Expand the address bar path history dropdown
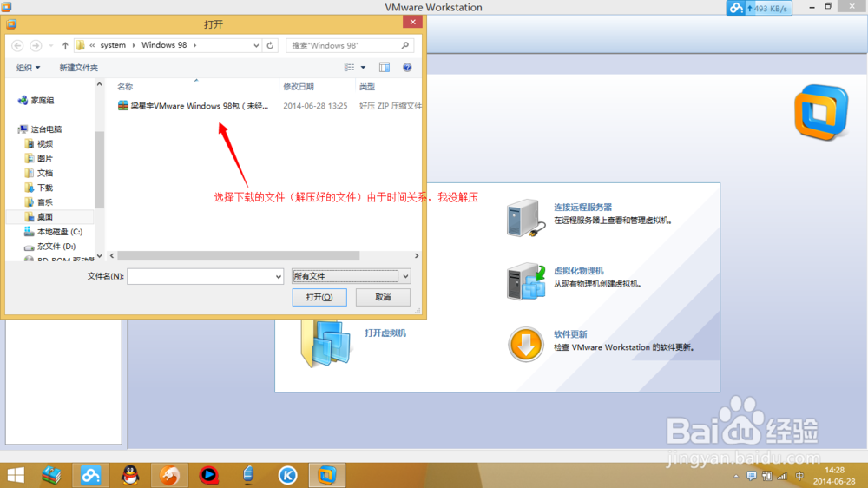 coord(256,45)
